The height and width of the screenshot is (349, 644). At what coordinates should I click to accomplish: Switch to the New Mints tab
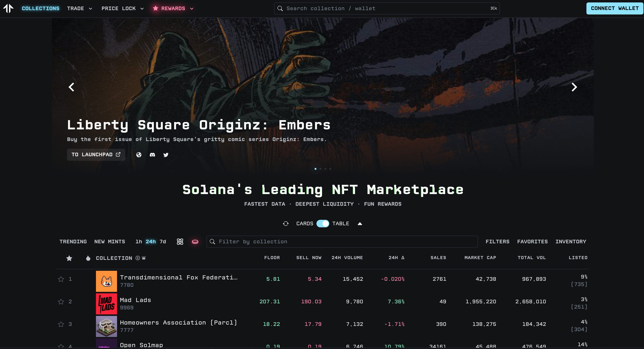click(x=109, y=242)
